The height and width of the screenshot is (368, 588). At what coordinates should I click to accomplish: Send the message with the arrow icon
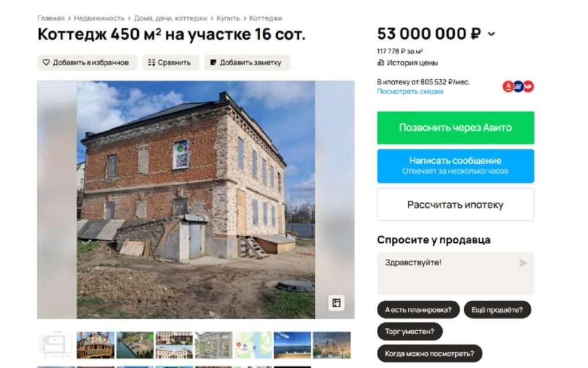tap(523, 263)
